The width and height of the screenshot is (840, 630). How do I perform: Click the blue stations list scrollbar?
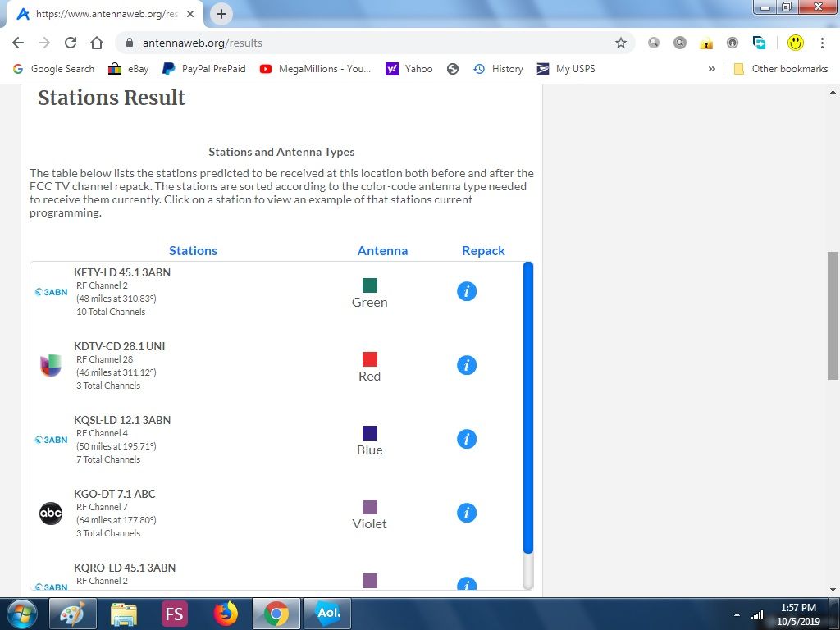(x=528, y=407)
